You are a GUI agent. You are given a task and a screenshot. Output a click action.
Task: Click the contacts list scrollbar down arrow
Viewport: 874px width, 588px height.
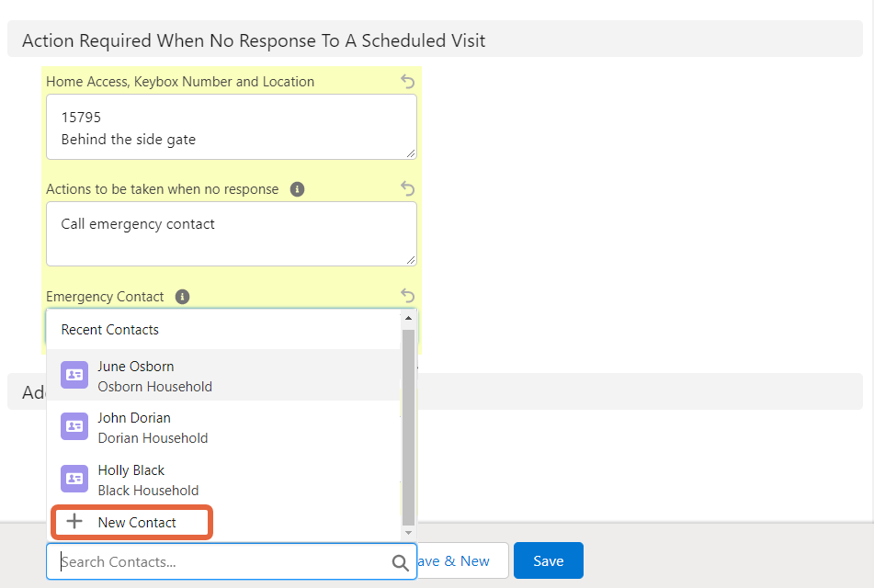pyautogui.click(x=408, y=533)
